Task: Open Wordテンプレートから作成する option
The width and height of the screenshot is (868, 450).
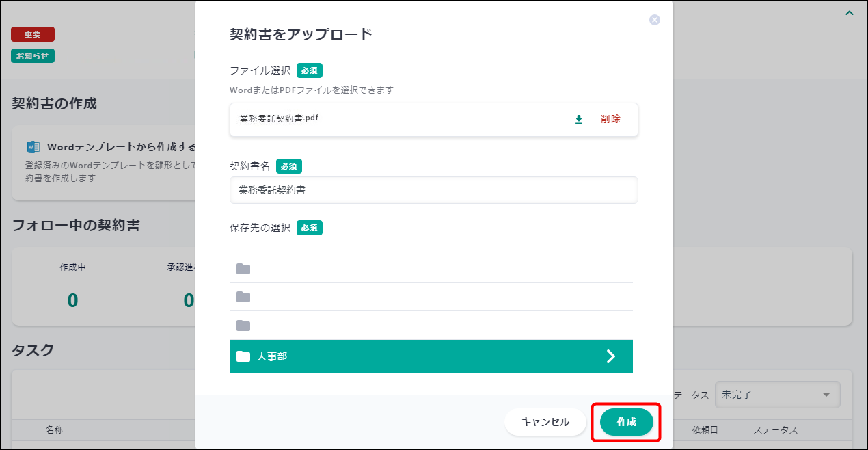Action: coord(121,147)
